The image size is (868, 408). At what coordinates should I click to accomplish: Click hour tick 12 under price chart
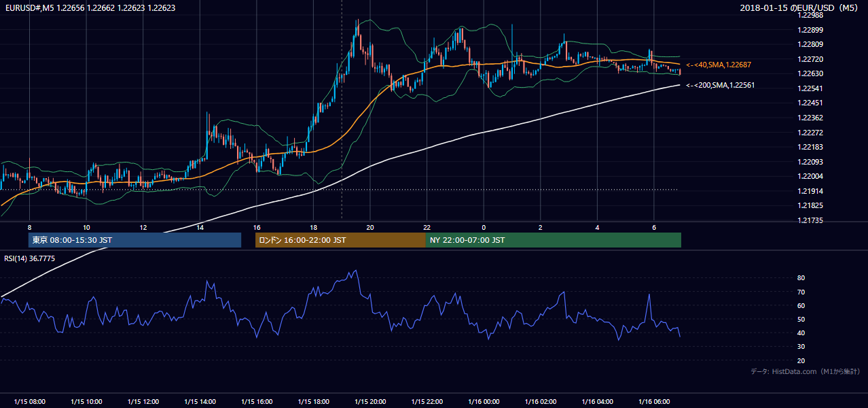(143, 226)
